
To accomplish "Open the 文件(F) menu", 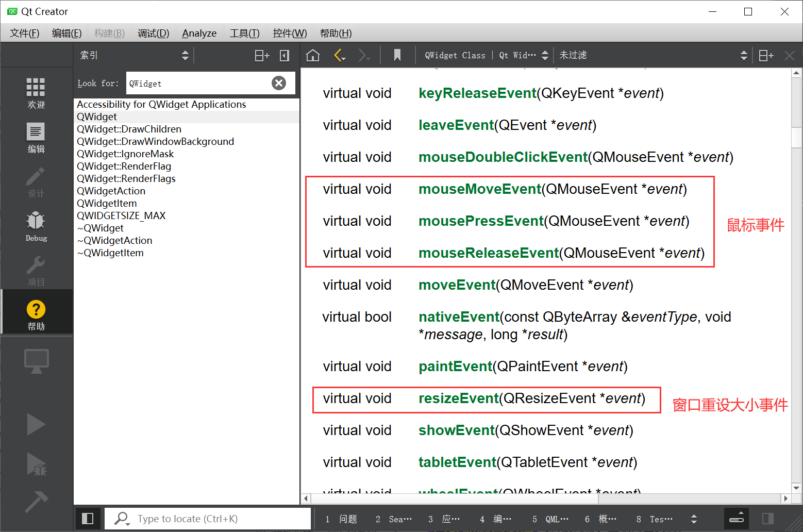I will 25,33.
